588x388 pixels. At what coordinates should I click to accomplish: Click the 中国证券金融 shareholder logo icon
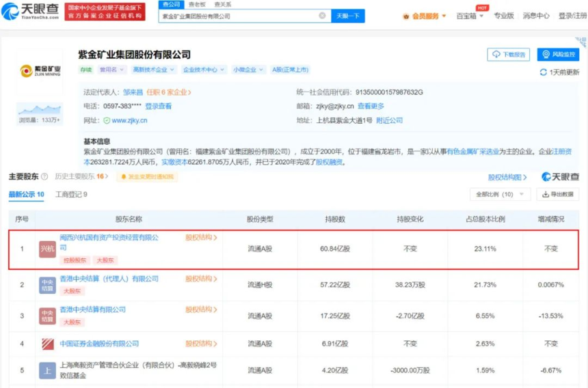pos(47,344)
